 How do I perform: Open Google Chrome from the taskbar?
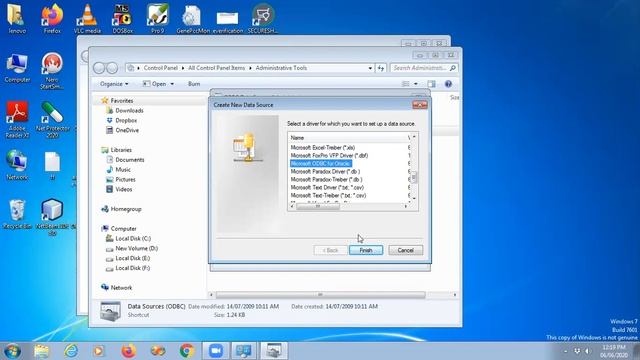pos(187,351)
